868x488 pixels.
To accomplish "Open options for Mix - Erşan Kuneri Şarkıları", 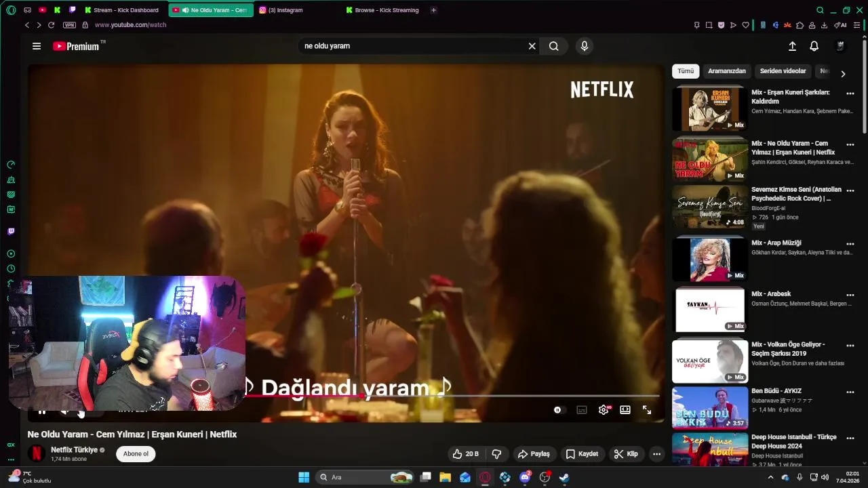I will tap(850, 94).
